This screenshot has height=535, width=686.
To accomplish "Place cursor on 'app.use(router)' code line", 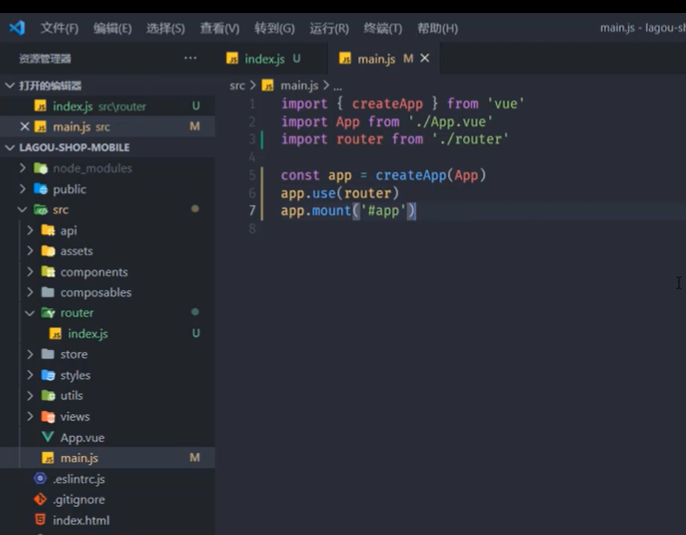I will pos(340,193).
